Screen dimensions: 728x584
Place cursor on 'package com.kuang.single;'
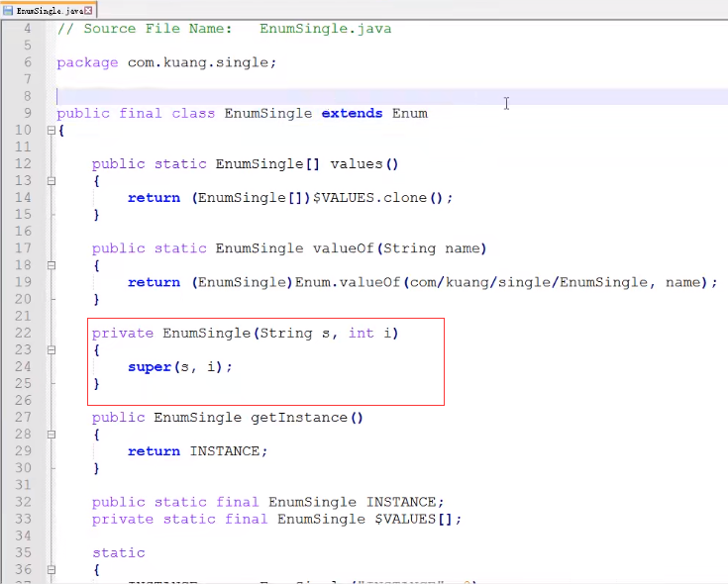pos(166,62)
